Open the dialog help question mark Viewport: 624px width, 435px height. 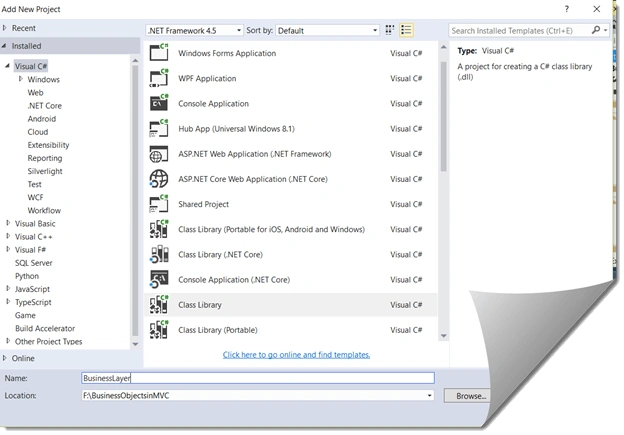click(x=567, y=9)
